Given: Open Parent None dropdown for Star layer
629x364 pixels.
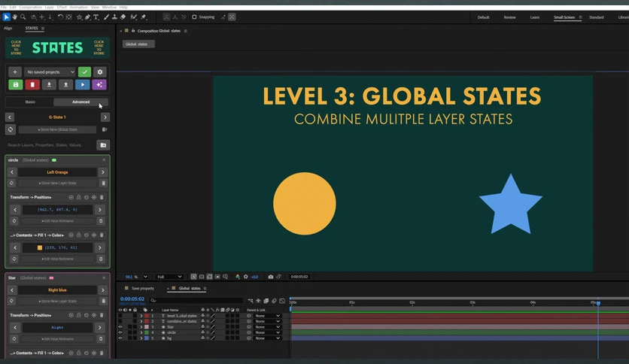Looking at the screenshot, I should (x=268, y=326).
